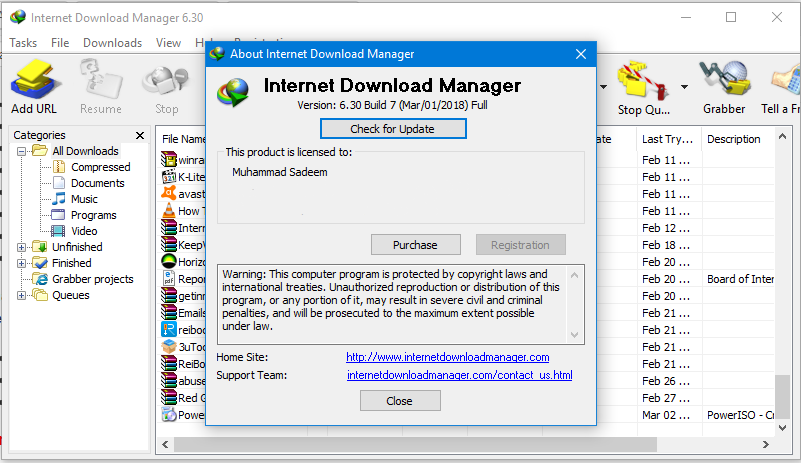Select the 'Feb 27' last try cell
Screen dimensions: 801x475
click(666, 397)
